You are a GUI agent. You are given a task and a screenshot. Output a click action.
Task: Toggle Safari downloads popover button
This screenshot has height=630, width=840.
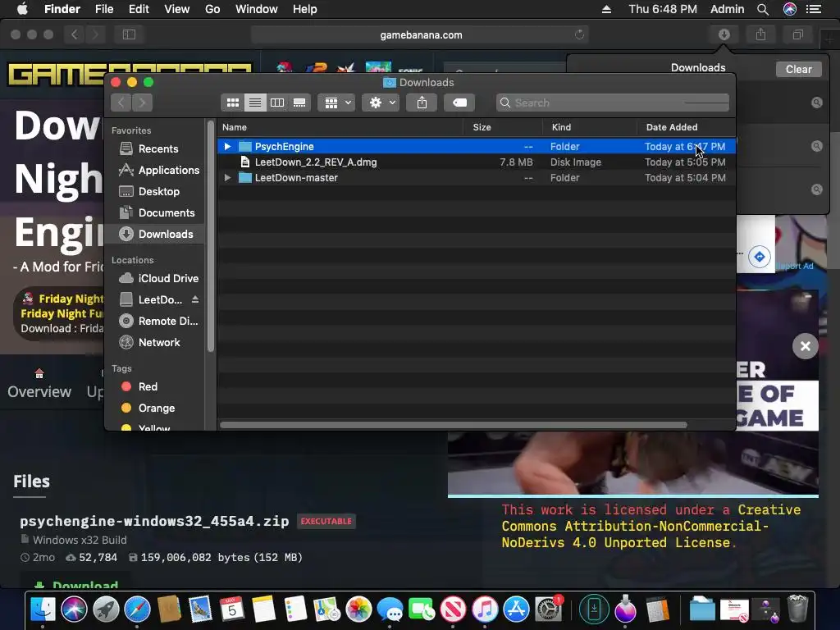724,34
